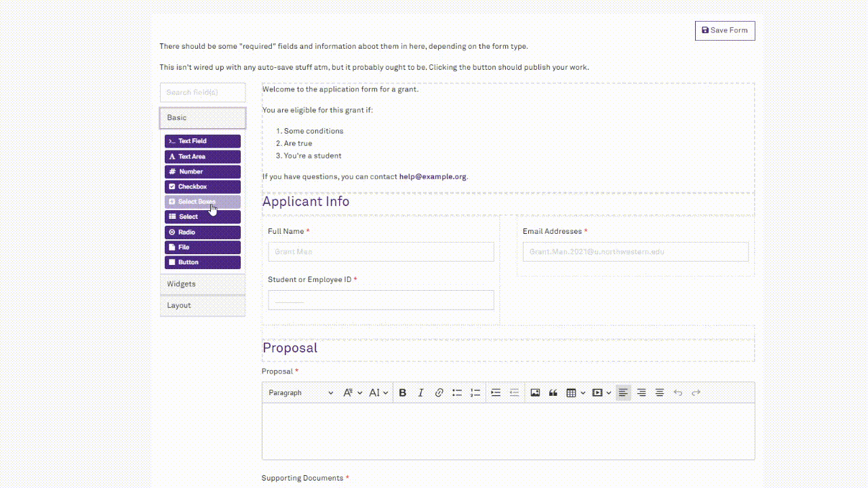
Task: Insert a block quote
Action: point(553,393)
